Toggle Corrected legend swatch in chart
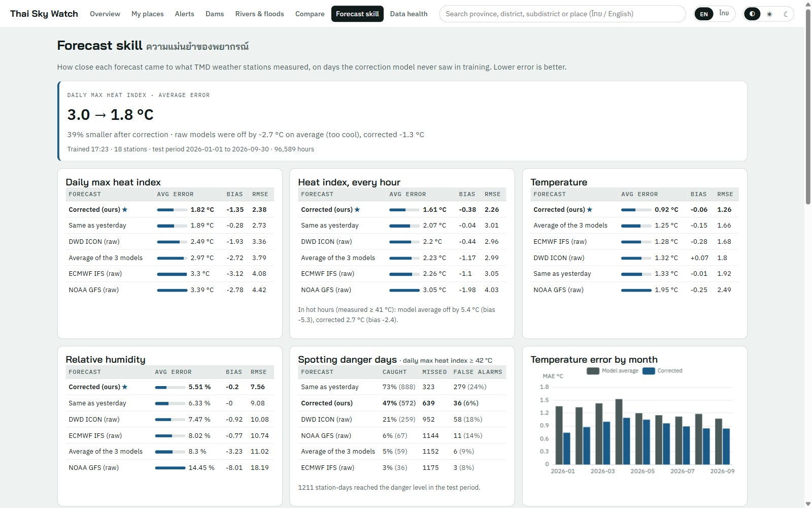This screenshot has width=812, height=508. click(649, 371)
